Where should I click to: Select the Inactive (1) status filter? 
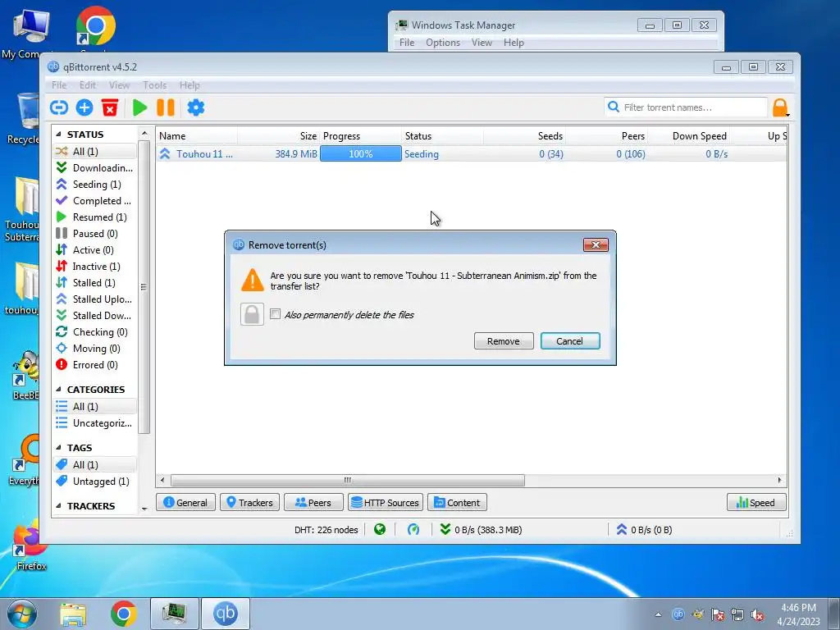95,267
